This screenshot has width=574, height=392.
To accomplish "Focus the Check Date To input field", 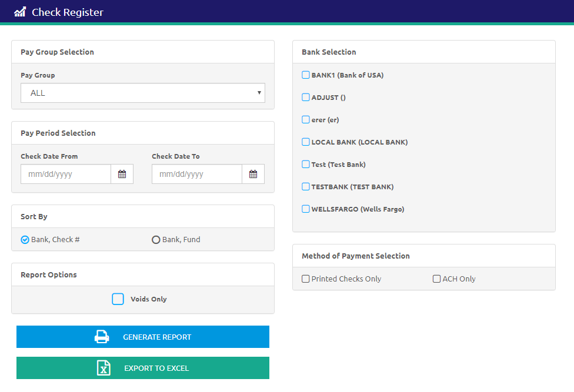I will (x=197, y=174).
